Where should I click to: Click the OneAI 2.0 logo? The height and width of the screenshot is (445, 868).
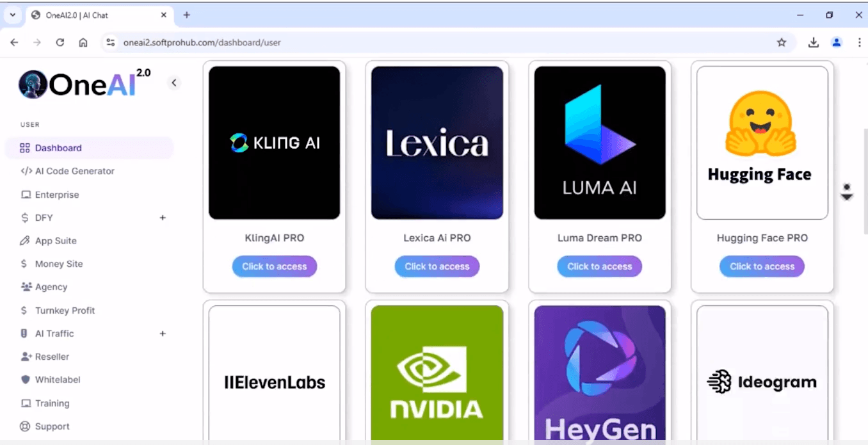(84, 83)
